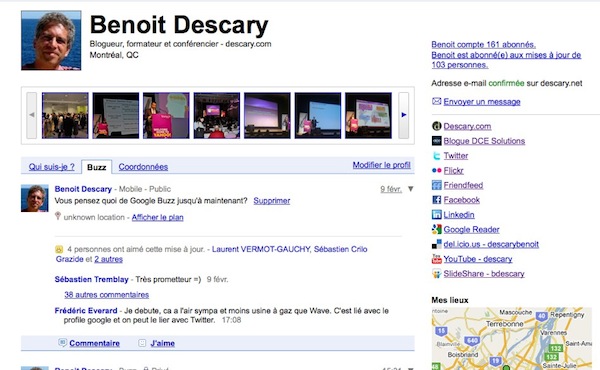The image size is (600, 370).
Task: Open del.icio.us - descarybenoit link
Action: click(x=491, y=244)
